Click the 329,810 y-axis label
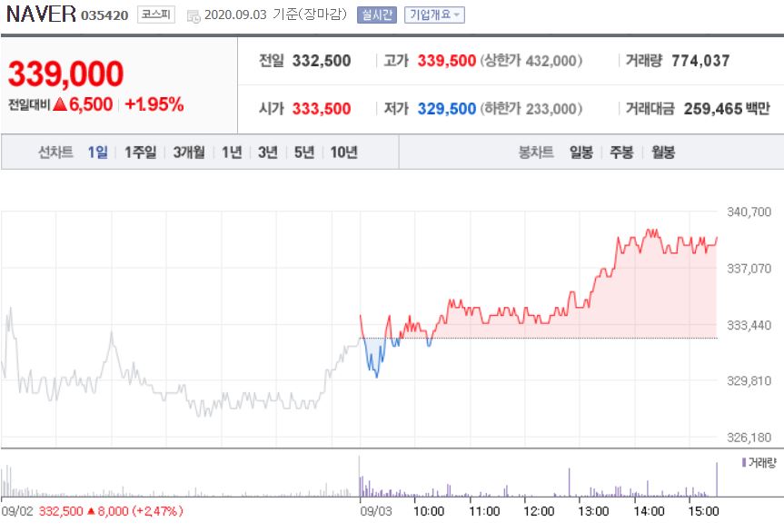Viewport: 784px width, 532px height. [x=749, y=381]
